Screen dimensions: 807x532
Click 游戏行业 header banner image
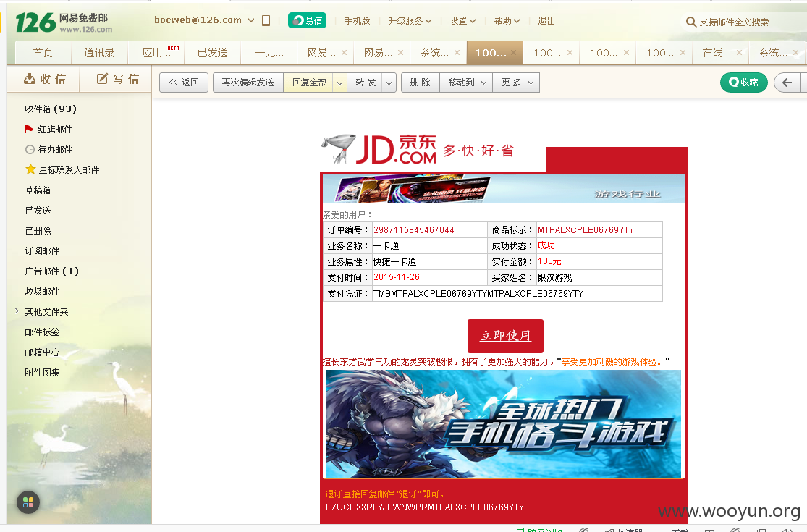pyautogui.click(x=503, y=190)
